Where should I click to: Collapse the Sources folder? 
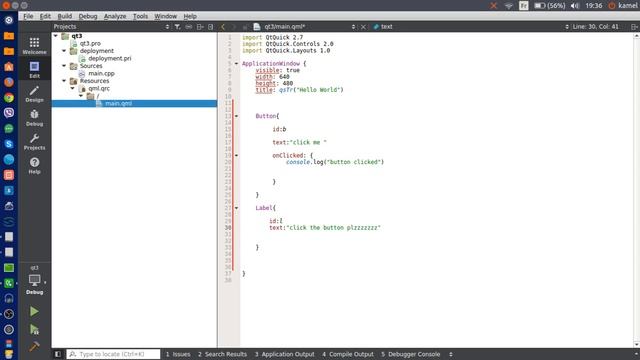[x=64, y=66]
